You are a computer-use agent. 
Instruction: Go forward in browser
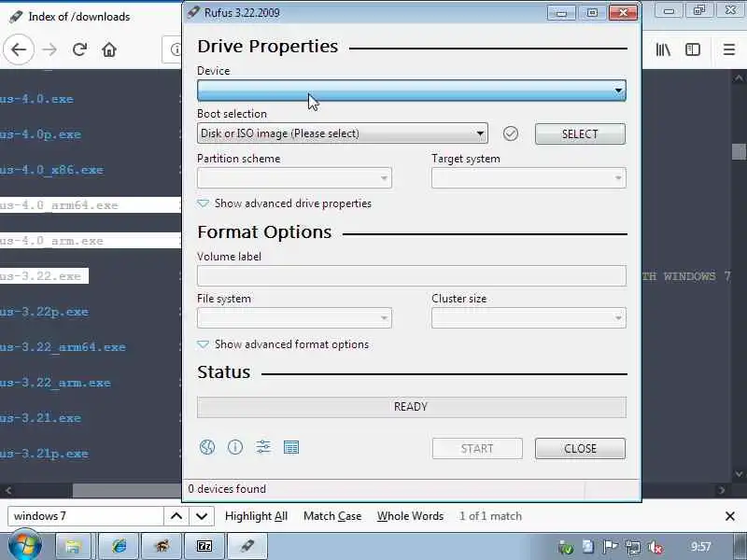click(49, 49)
